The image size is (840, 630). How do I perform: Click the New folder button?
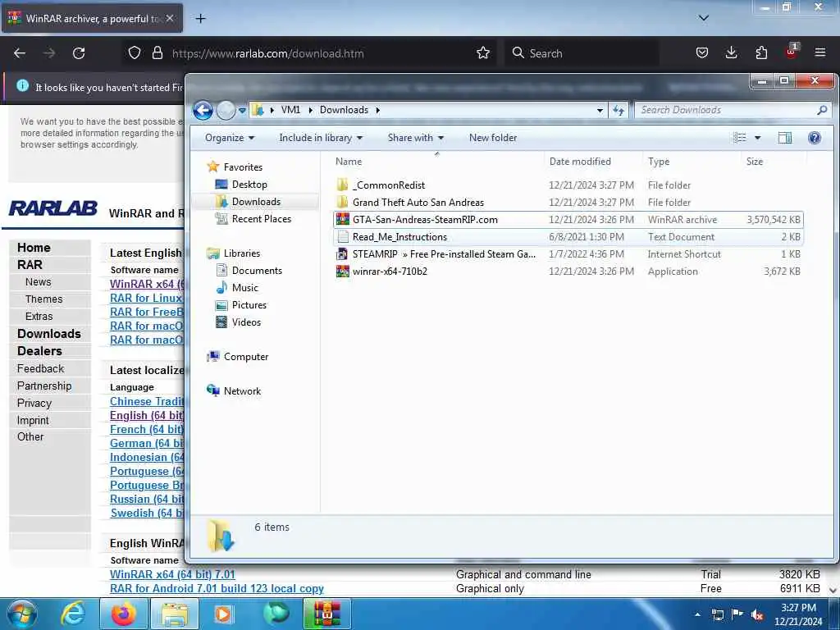pos(493,138)
